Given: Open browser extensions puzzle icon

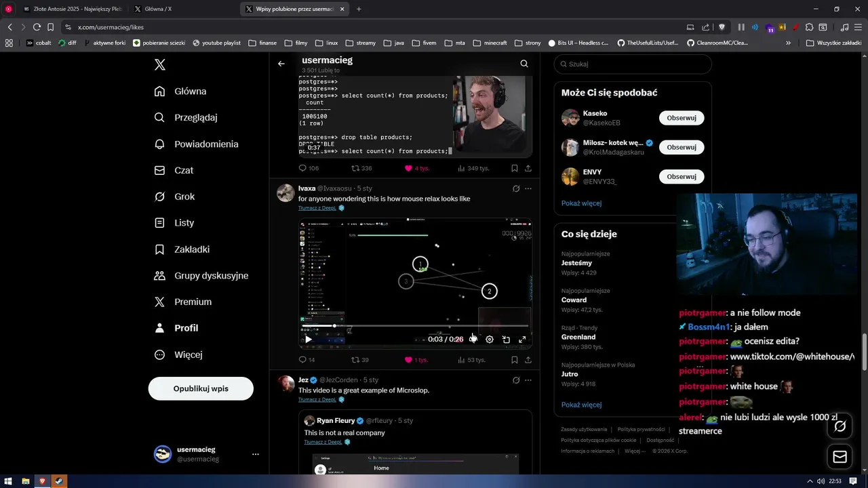Looking at the screenshot, I should click(810, 27).
